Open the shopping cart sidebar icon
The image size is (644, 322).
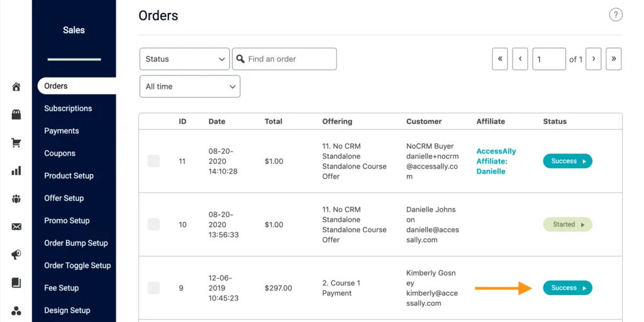coord(16,143)
